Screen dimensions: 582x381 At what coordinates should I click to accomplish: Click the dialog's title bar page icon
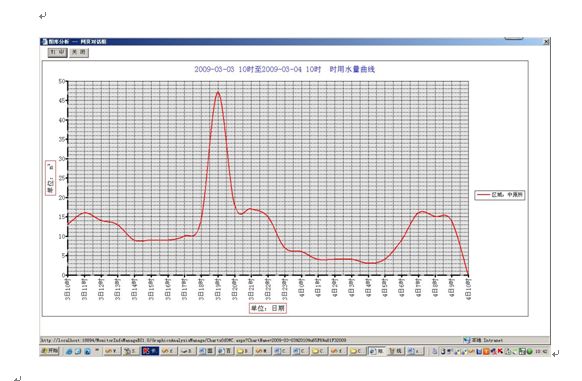[x=45, y=41]
